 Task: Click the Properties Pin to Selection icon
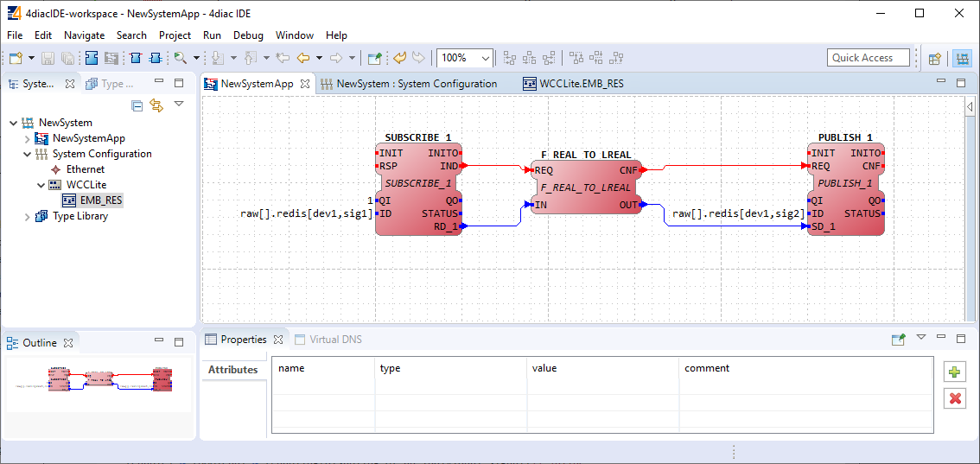pyautogui.click(x=898, y=339)
